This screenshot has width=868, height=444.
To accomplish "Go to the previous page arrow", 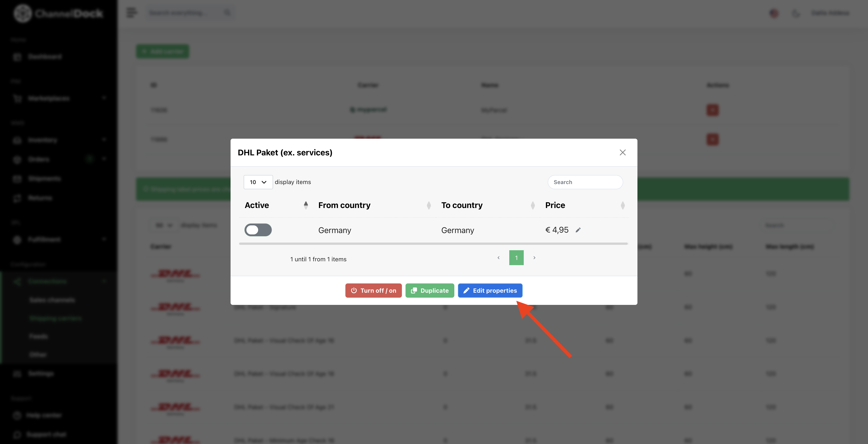I will point(498,258).
